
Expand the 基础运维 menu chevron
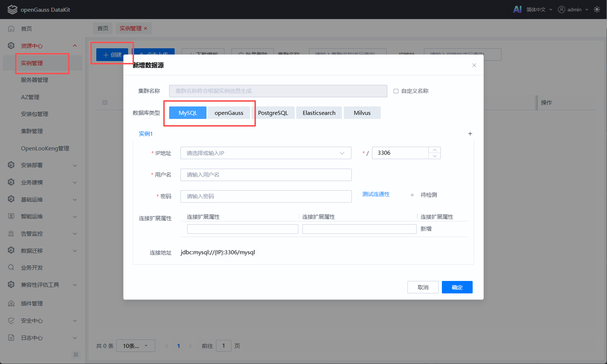[x=75, y=199]
